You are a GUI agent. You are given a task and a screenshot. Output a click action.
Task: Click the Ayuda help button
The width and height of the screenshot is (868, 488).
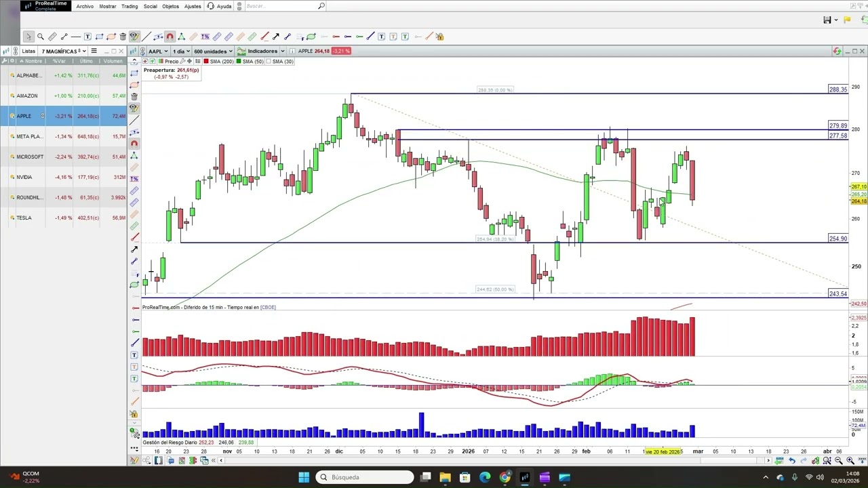pyautogui.click(x=219, y=6)
